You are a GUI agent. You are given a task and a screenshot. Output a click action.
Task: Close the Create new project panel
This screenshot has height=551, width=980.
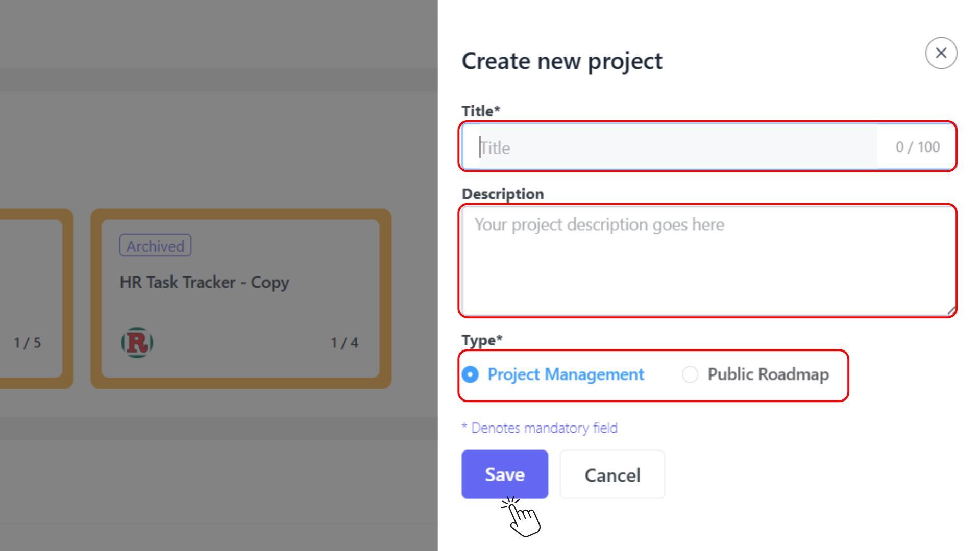(x=941, y=53)
